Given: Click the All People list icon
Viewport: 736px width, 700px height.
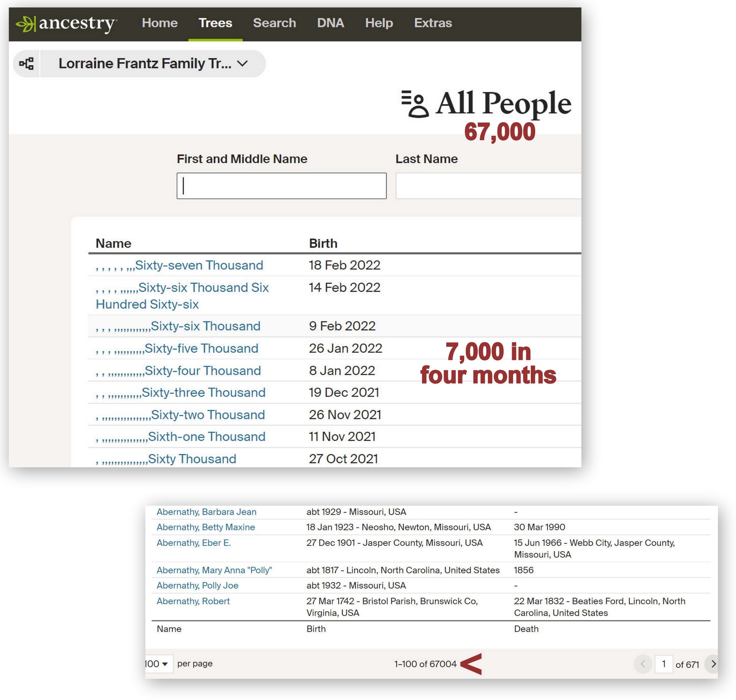Looking at the screenshot, I should point(415,104).
